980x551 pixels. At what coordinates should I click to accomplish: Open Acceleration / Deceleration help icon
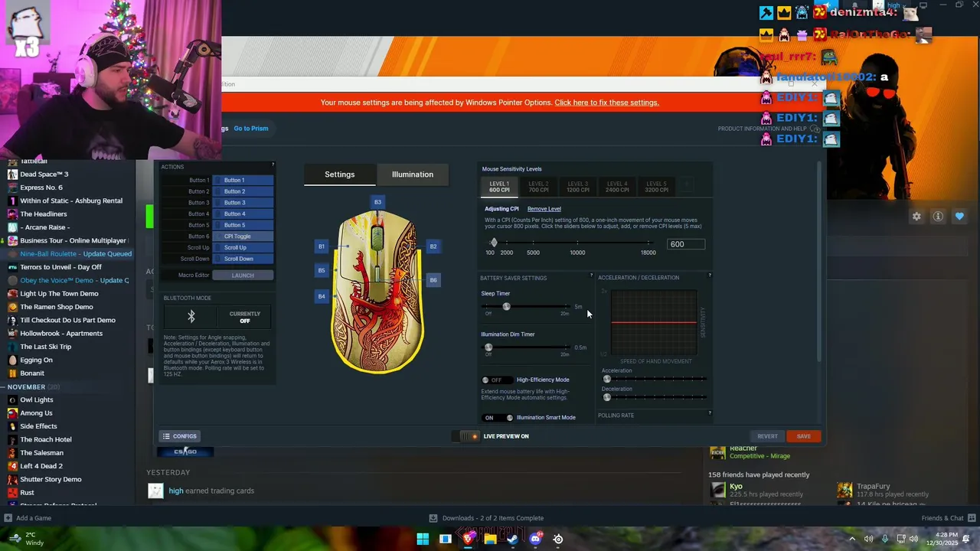(710, 275)
